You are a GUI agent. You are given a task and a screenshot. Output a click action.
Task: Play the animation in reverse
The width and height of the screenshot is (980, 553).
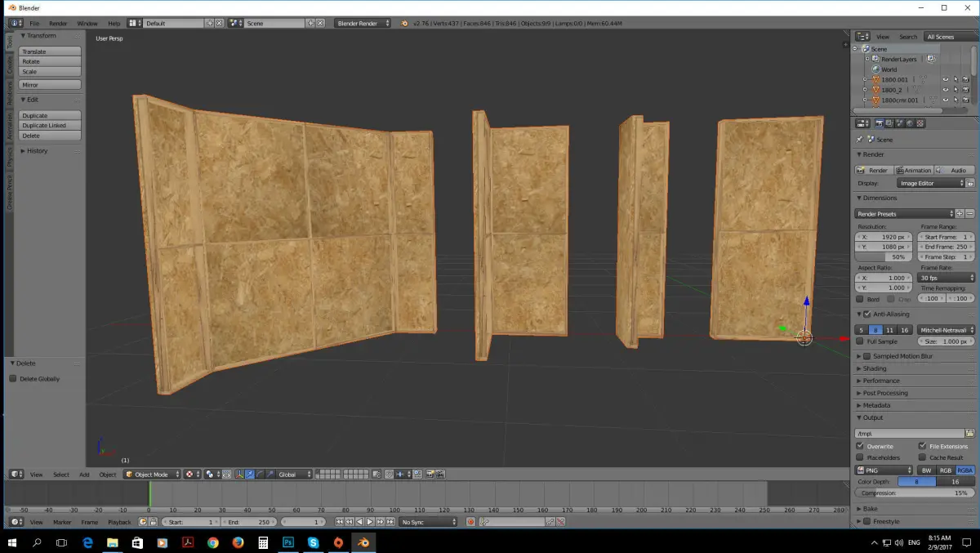tap(359, 521)
